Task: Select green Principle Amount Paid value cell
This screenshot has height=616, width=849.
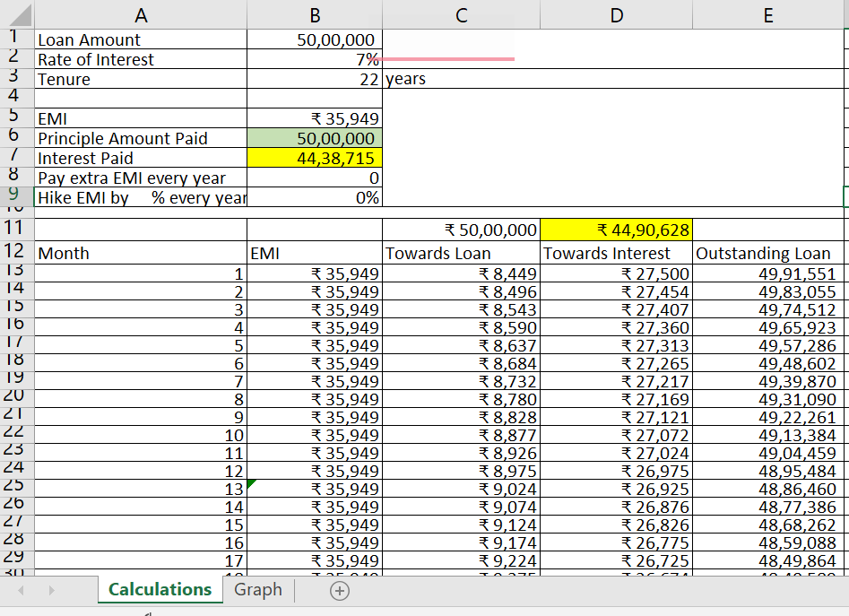Action: [x=315, y=138]
